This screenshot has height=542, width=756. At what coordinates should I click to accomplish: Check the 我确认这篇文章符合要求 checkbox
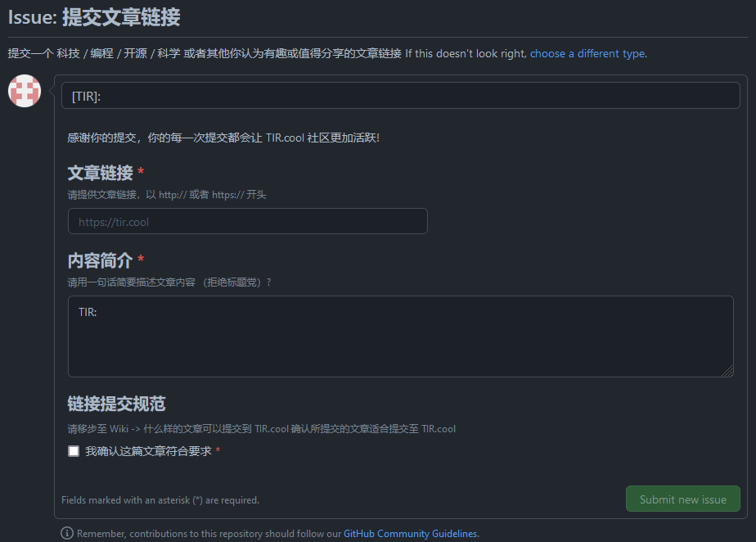click(x=74, y=451)
